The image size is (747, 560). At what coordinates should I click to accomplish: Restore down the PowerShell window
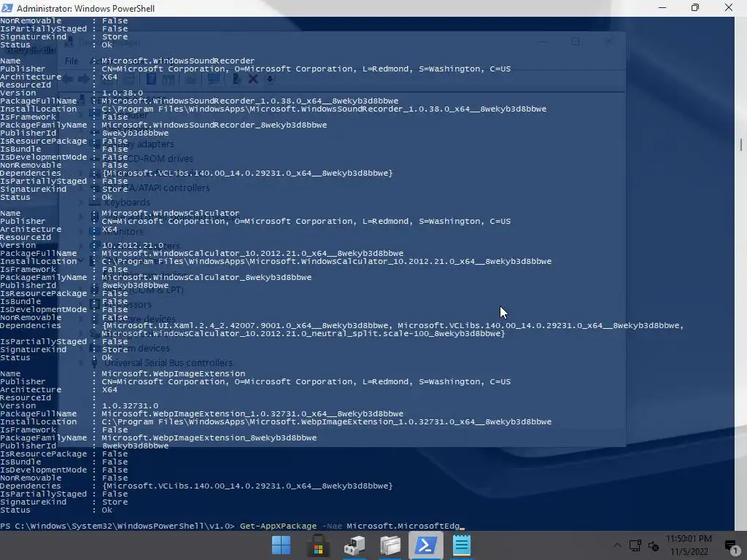[x=695, y=8]
